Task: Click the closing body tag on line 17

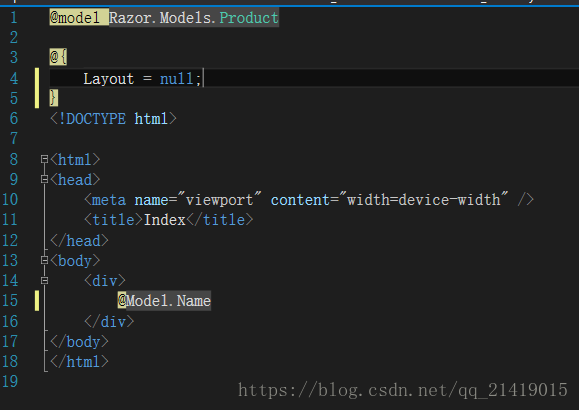Action: point(79,342)
